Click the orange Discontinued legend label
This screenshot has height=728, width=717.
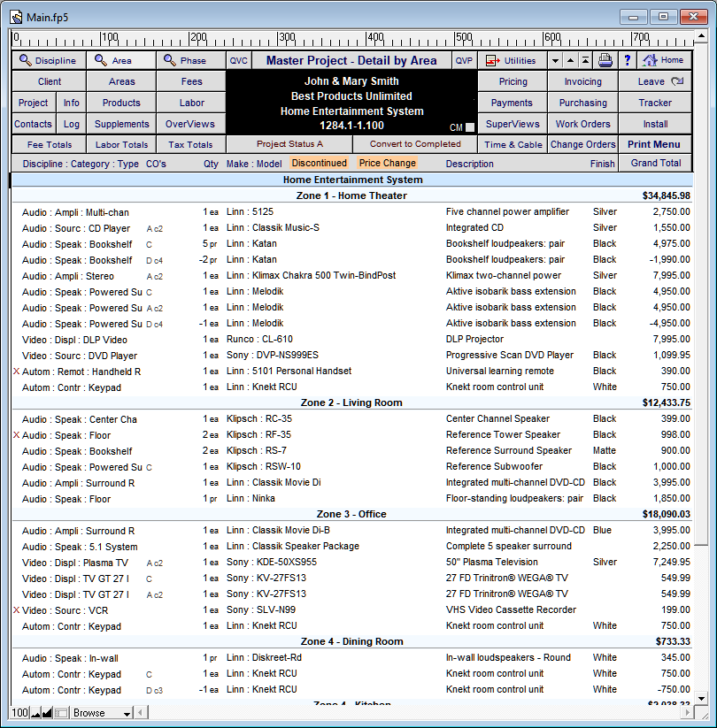coord(320,163)
